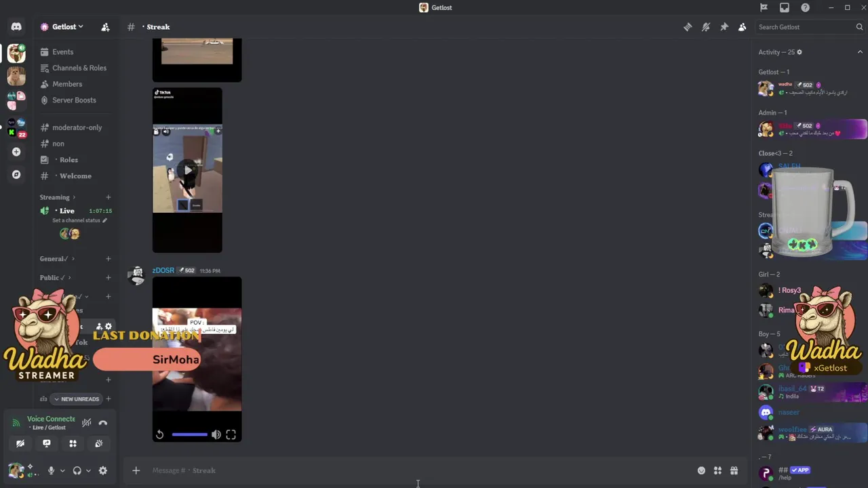Open the Welcome channel
Image resolution: width=868 pixels, height=488 pixels.
tap(75, 176)
